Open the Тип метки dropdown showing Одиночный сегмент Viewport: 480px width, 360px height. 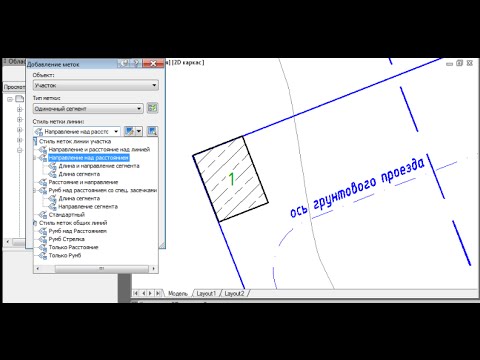pos(88,109)
